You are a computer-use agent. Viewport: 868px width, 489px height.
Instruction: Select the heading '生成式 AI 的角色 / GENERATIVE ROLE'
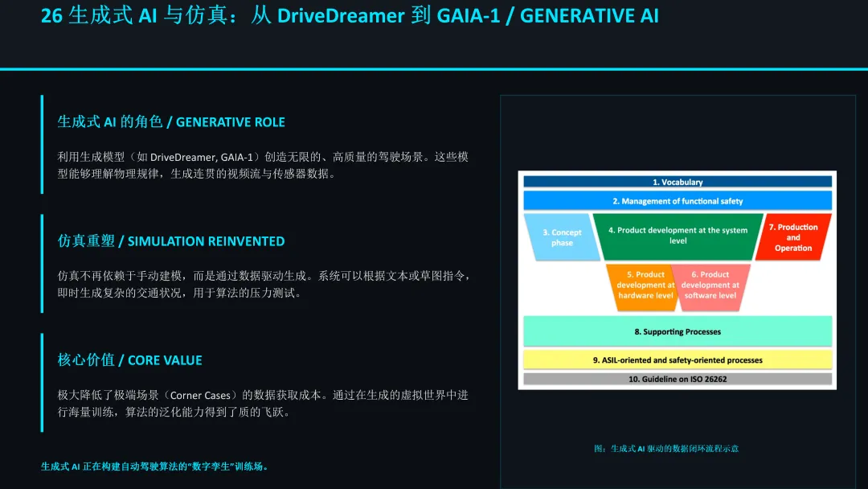171,121
